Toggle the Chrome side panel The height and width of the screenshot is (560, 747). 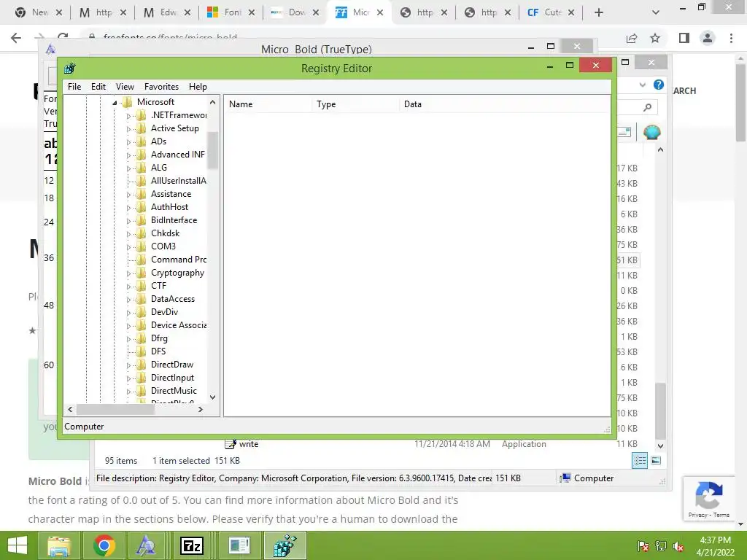[x=684, y=38]
